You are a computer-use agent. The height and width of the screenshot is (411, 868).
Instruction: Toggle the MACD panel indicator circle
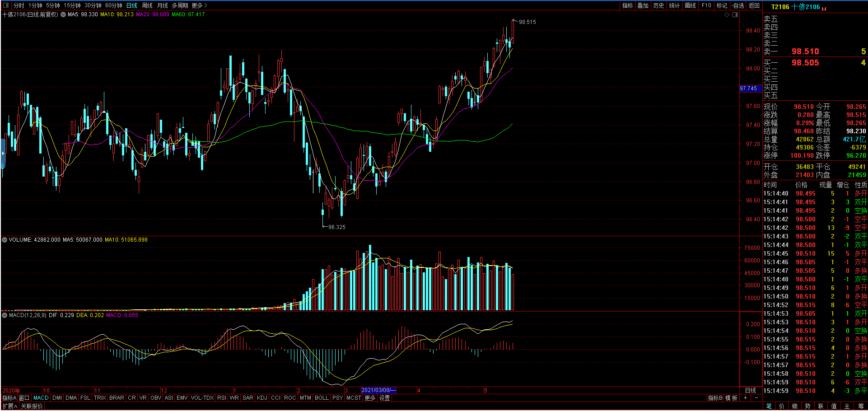(x=5, y=315)
